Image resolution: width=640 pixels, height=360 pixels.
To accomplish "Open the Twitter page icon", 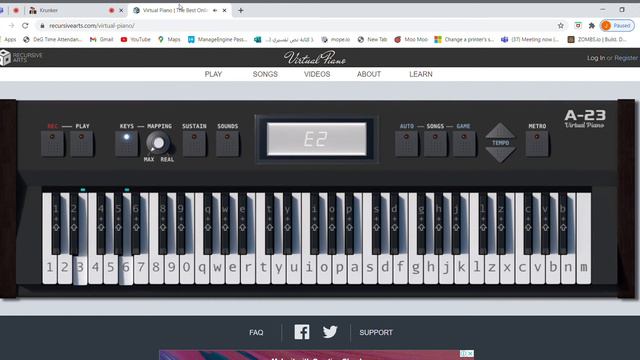I will pos(330,331).
